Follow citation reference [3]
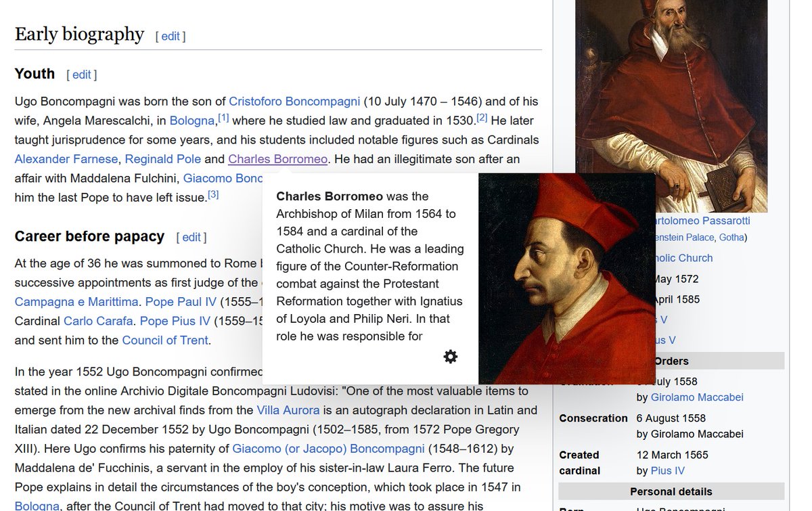This screenshot has width=812, height=511. click(213, 195)
